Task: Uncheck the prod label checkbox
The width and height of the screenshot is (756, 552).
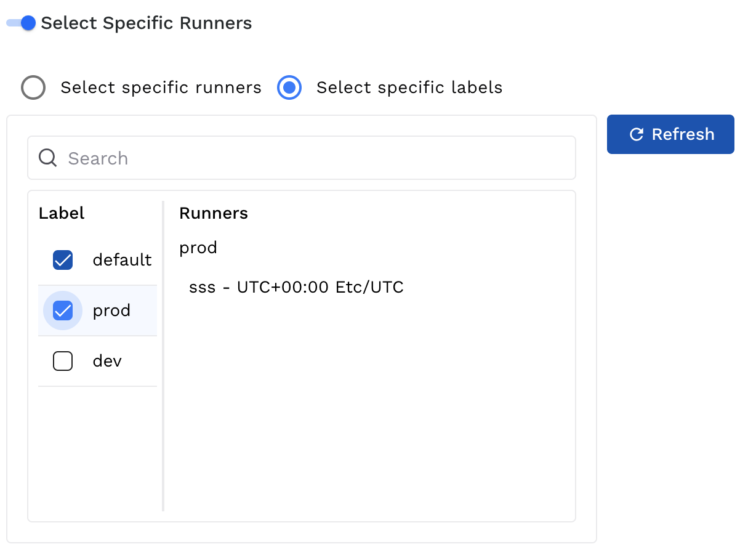Action: click(x=63, y=310)
